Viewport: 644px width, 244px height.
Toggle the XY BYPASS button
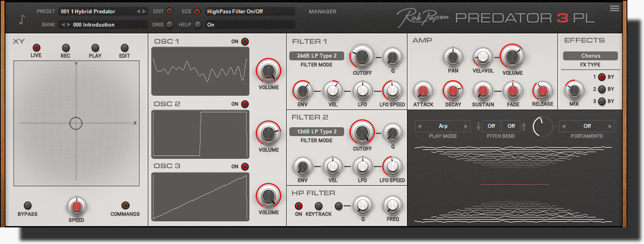point(28,205)
